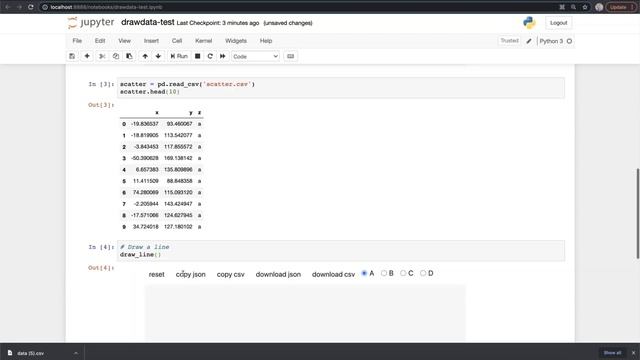Reload the browser page

(31, 7)
